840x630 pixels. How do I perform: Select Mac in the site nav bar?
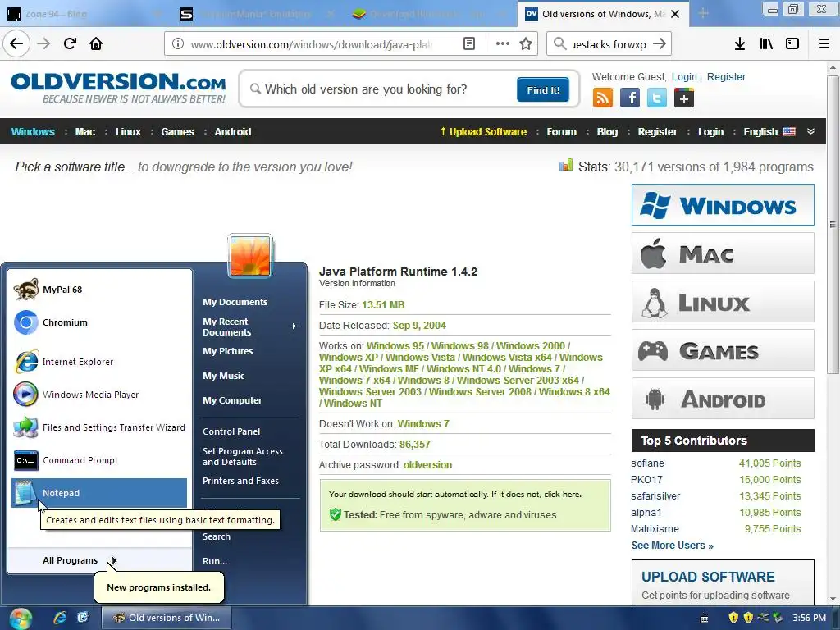pyautogui.click(x=84, y=132)
